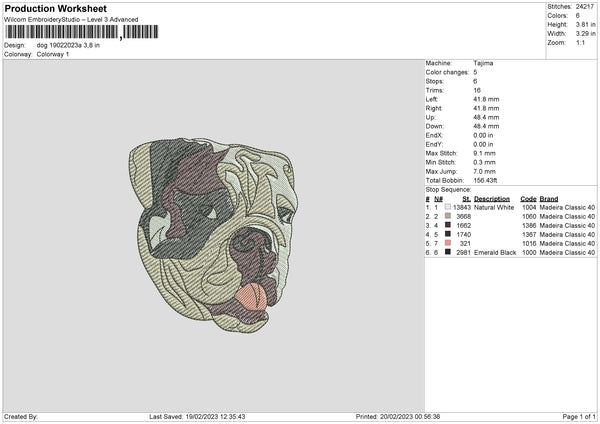Click the pink thread swatch coded 1016

446,243
